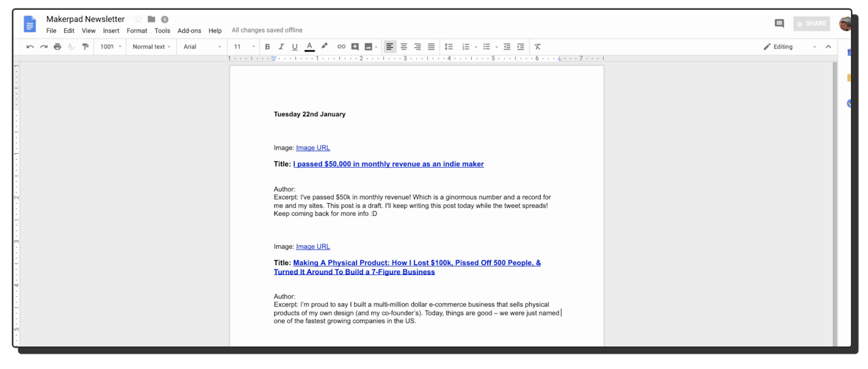The width and height of the screenshot is (868, 369).
Task: Open the Insert link icon
Action: click(x=341, y=47)
